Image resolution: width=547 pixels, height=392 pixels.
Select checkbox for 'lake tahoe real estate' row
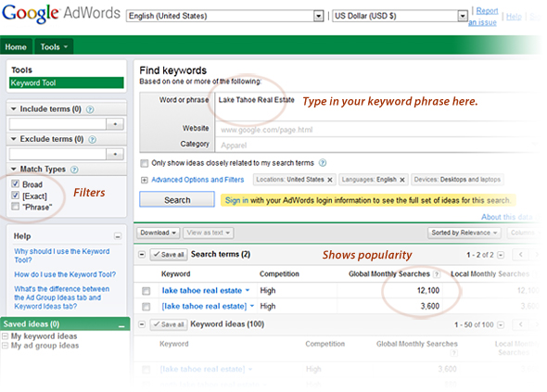[146, 291]
